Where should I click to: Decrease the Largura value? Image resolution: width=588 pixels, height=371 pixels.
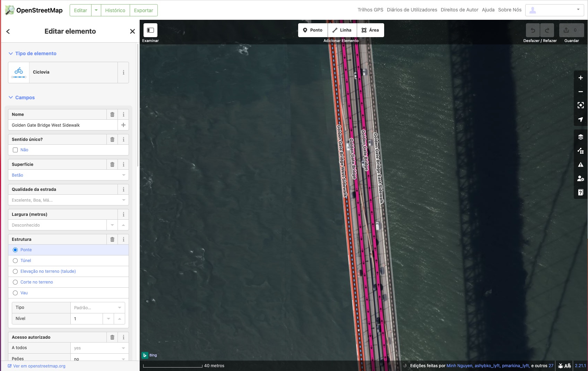click(112, 225)
